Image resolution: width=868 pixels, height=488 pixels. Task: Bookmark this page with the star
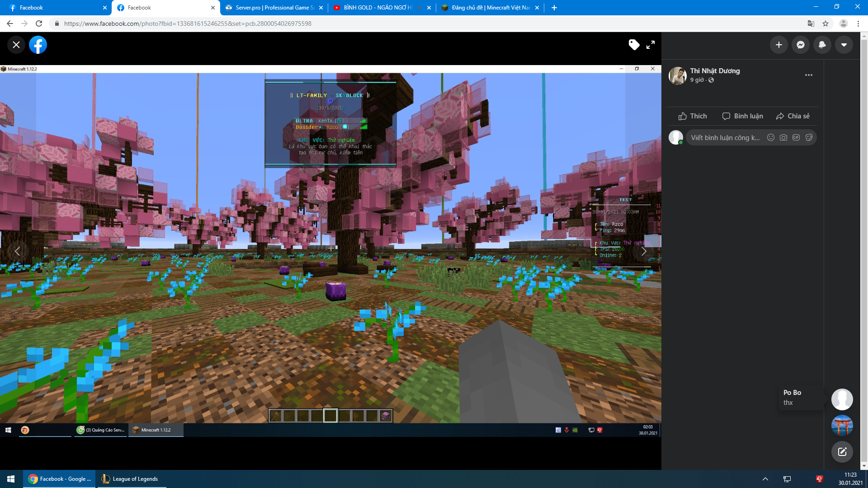coord(826,23)
